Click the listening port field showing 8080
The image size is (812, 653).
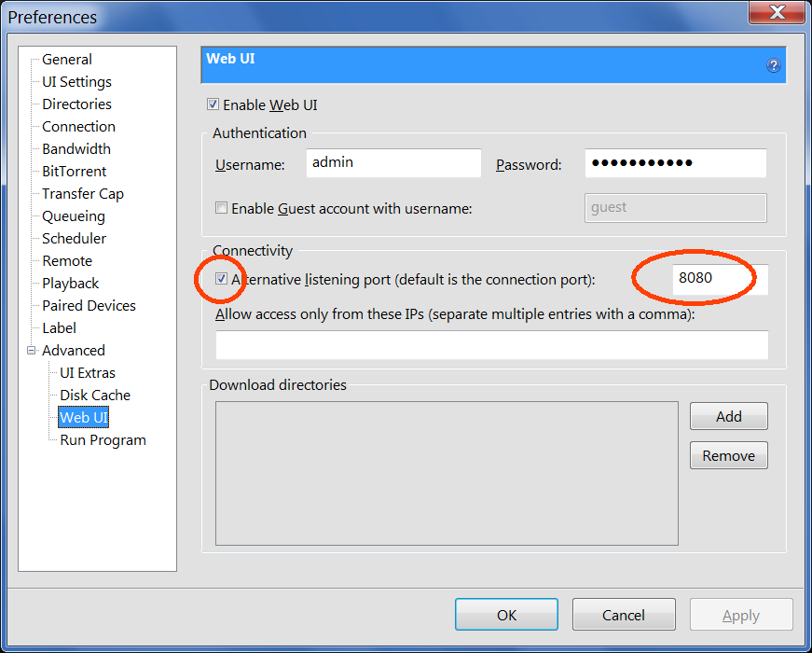click(720, 279)
